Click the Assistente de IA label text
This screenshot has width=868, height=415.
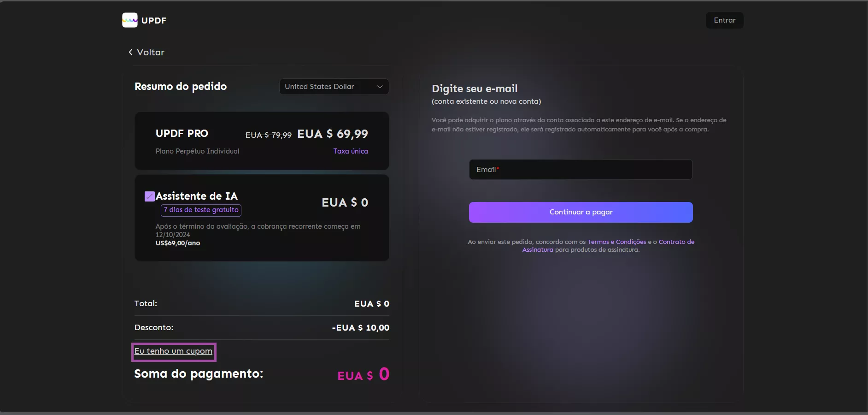point(197,196)
